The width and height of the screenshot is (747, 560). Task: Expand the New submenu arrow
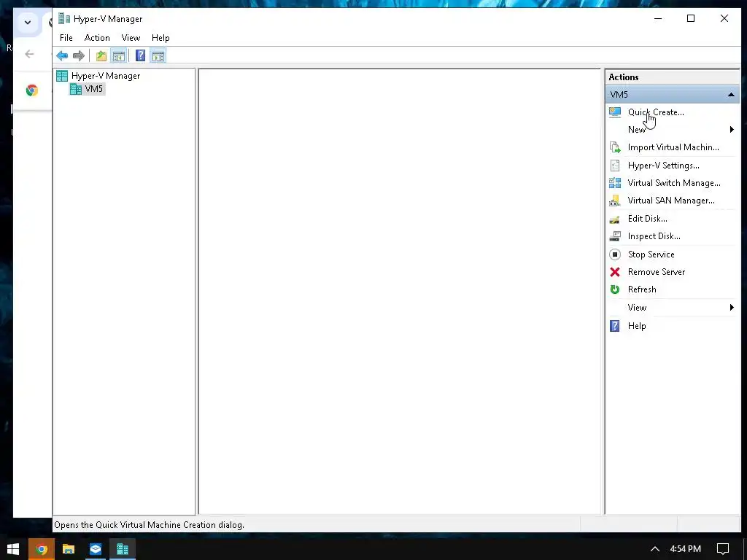[732, 130]
